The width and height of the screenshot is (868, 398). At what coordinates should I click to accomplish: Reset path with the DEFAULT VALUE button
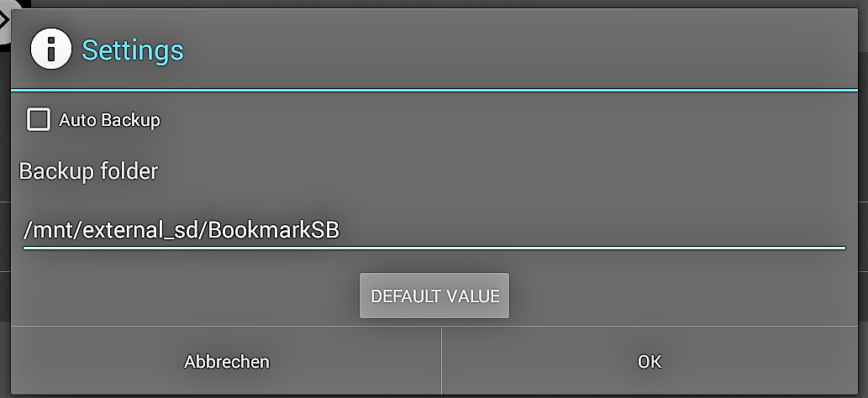pos(434,296)
